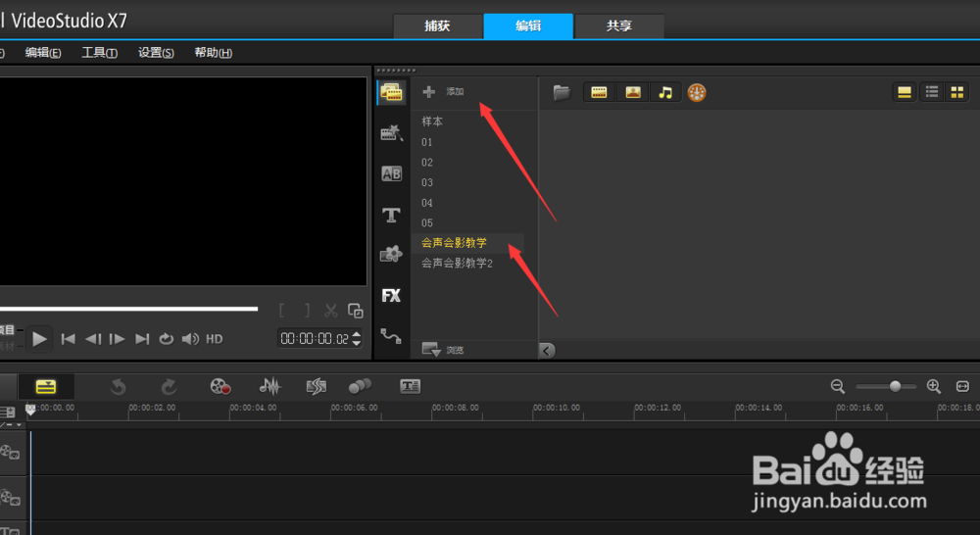Select folder 03

click(x=427, y=182)
